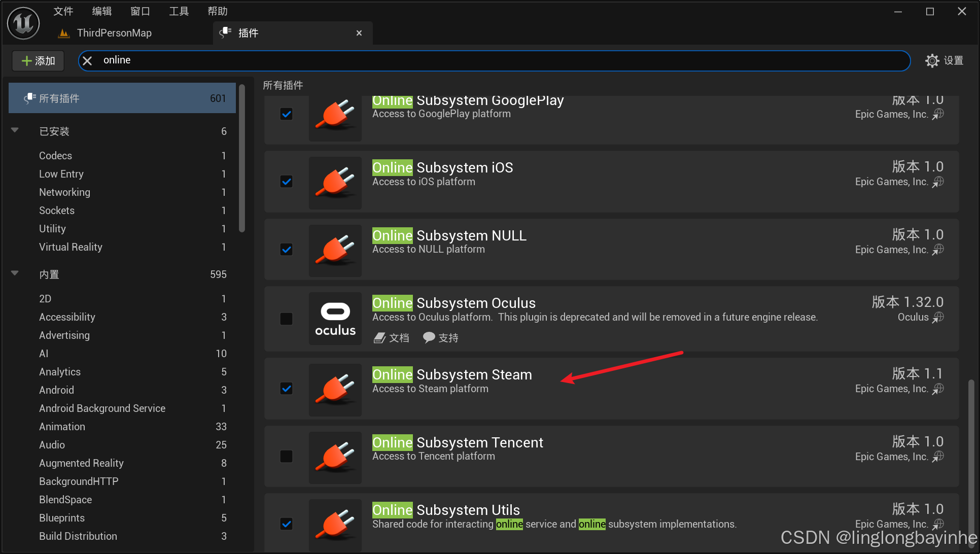Disable Online Subsystem Steam checkbox

(287, 389)
